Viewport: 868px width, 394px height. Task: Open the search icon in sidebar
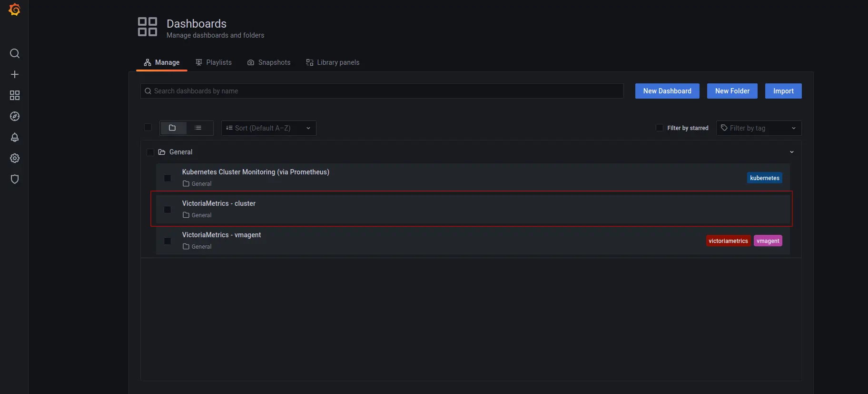(15, 53)
